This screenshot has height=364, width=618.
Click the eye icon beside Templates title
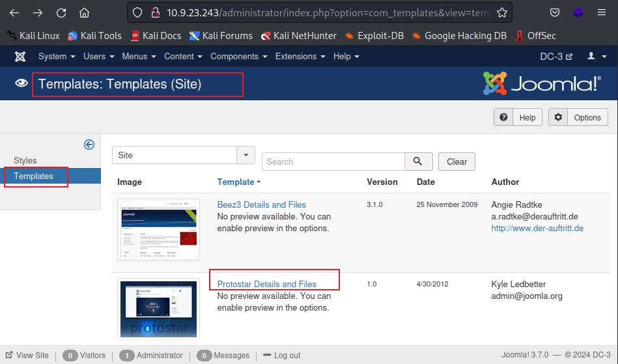[21, 83]
